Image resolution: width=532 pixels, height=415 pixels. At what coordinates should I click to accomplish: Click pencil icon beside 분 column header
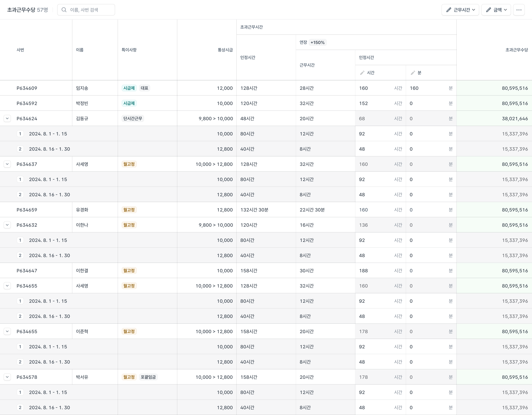(413, 73)
